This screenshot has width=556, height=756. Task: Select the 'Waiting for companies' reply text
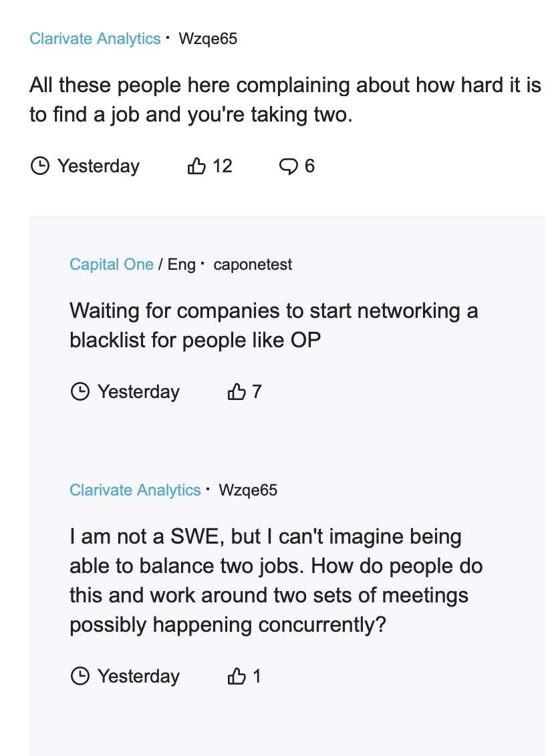(274, 325)
